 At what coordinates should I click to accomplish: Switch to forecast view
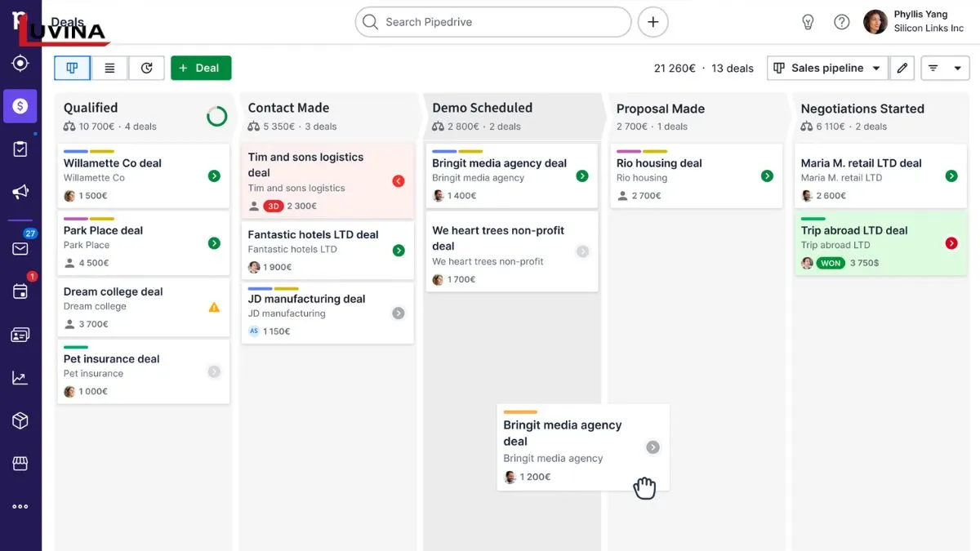coord(146,69)
